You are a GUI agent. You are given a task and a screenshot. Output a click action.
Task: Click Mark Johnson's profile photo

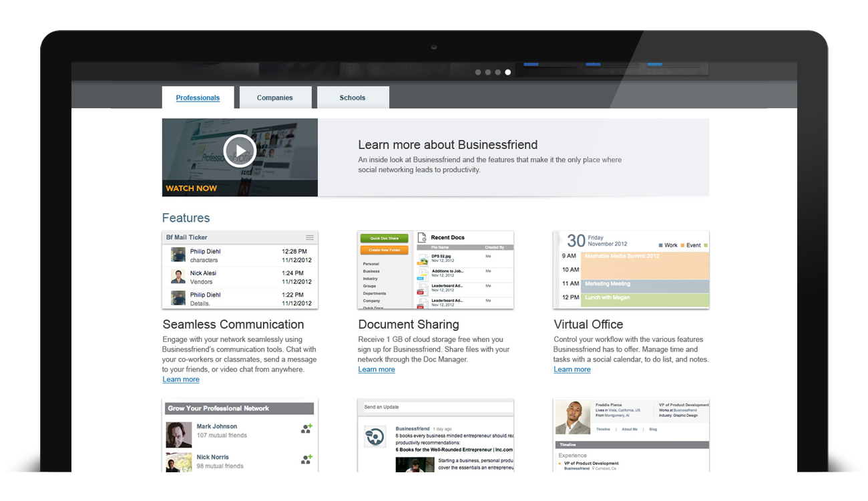pos(179,434)
